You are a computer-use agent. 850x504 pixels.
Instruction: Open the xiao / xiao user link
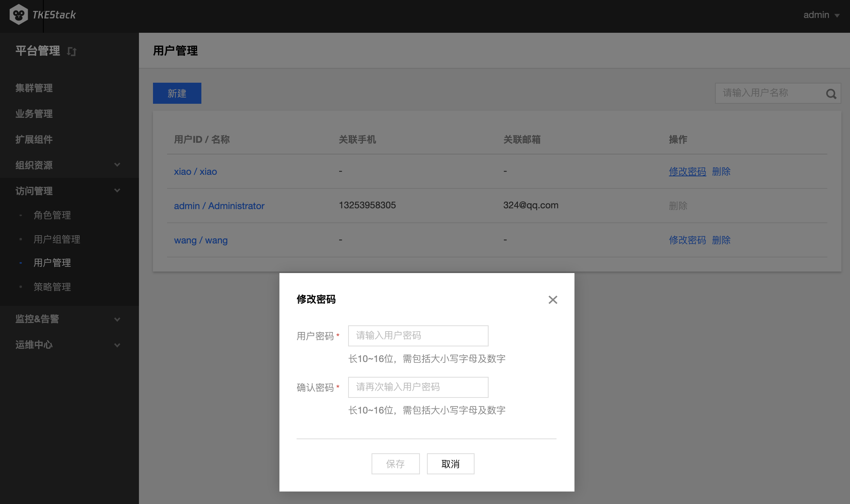pos(196,172)
